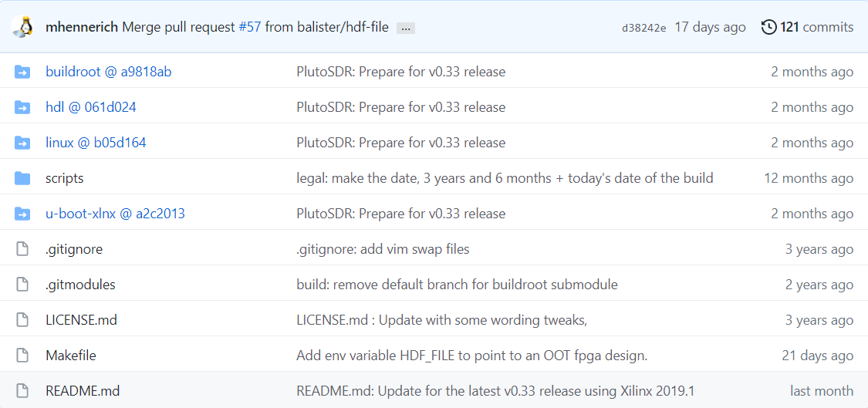Click the u-boot-xlnx submodule folder icon

point(22,214)
